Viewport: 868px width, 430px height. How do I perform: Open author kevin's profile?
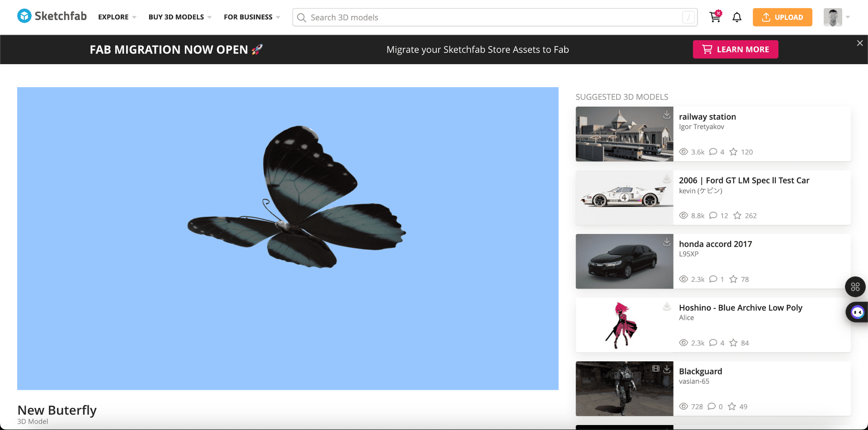click(x=701, y=191)
